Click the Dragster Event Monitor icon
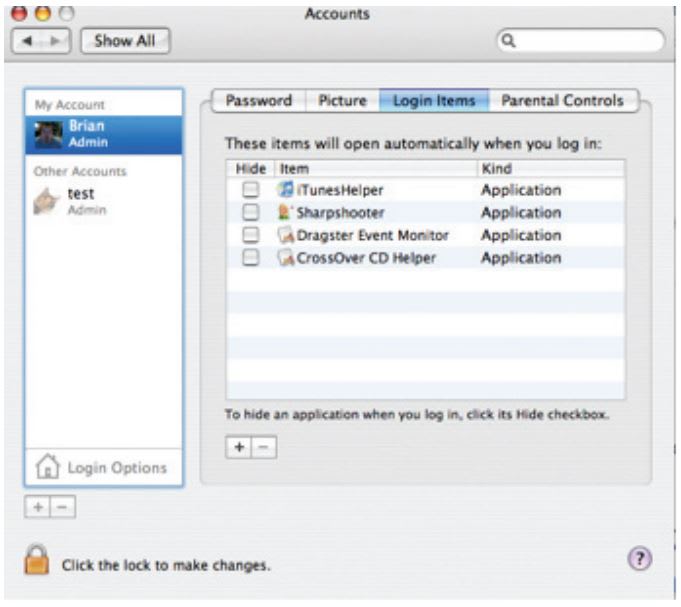The image size is (681, 607). pyautogui.click(x=286, y=235)
